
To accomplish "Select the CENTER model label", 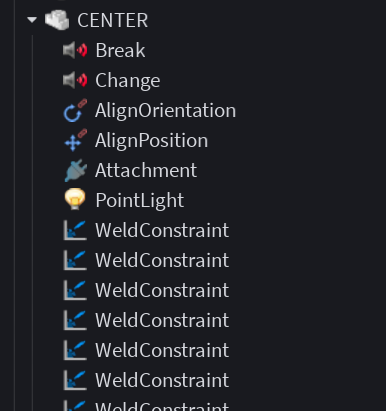I will tap(113, 21).
